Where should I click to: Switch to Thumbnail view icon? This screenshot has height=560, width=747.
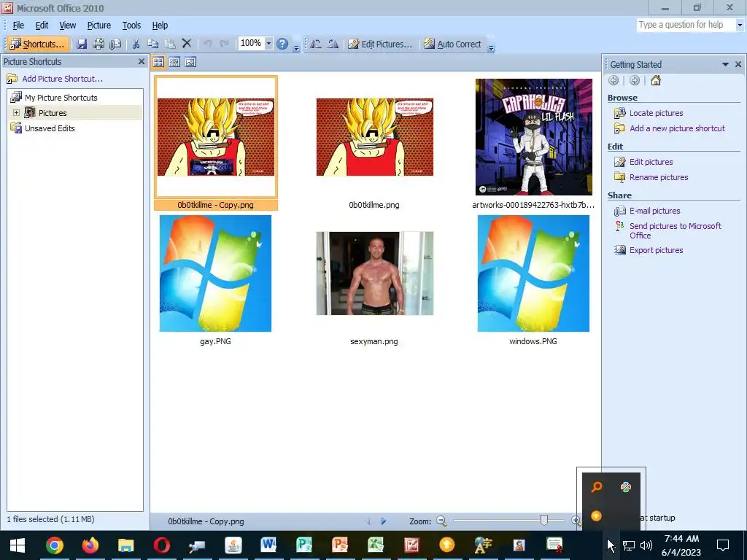[x=158, y=62]
